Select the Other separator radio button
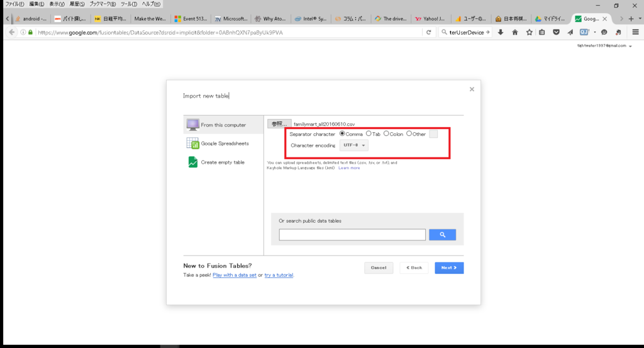The width and height of the screenshot is (644, 348). 409,133
